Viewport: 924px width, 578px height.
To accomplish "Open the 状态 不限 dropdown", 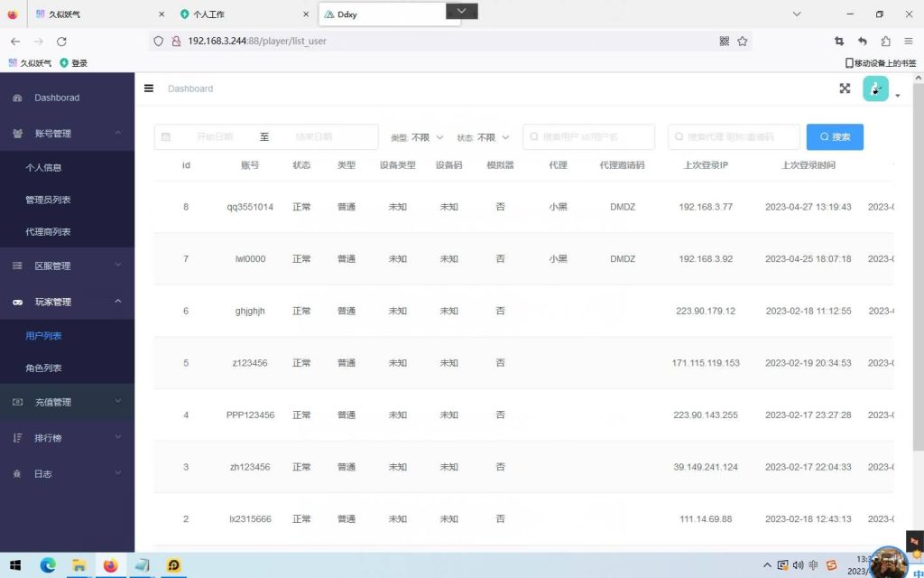I will pyautogui.click(x=483, y=135).
